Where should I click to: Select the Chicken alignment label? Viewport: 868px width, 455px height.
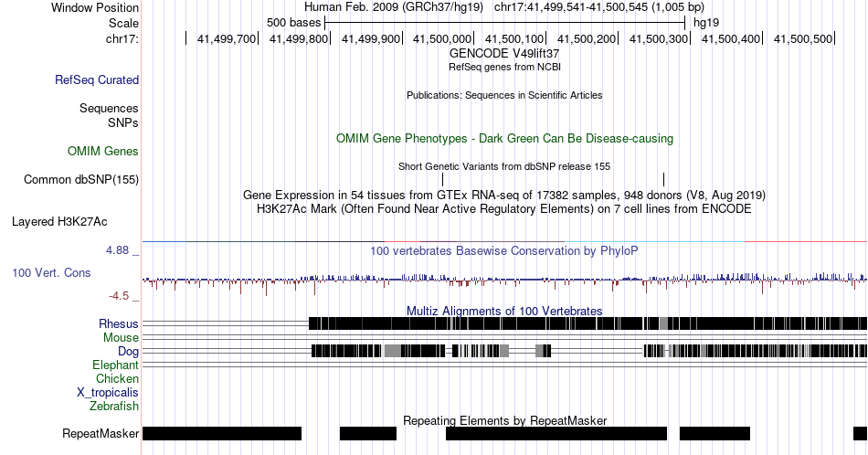(117, 378)
